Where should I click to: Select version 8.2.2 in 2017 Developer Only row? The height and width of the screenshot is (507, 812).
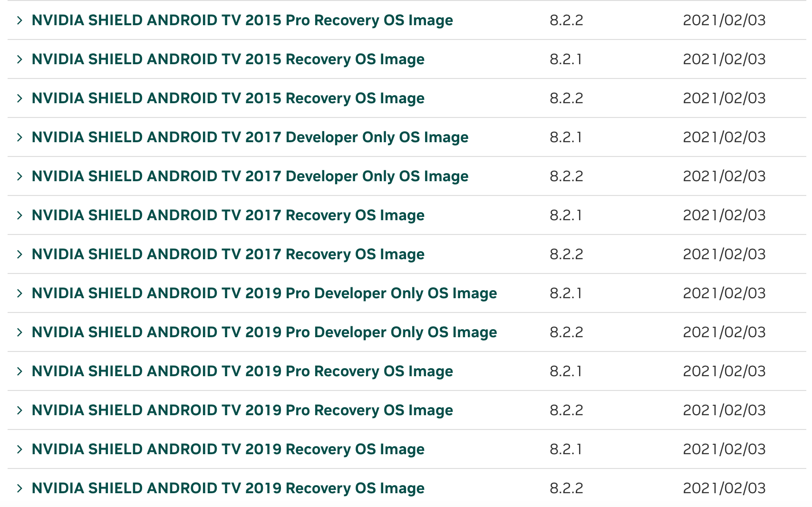point(566,176)
